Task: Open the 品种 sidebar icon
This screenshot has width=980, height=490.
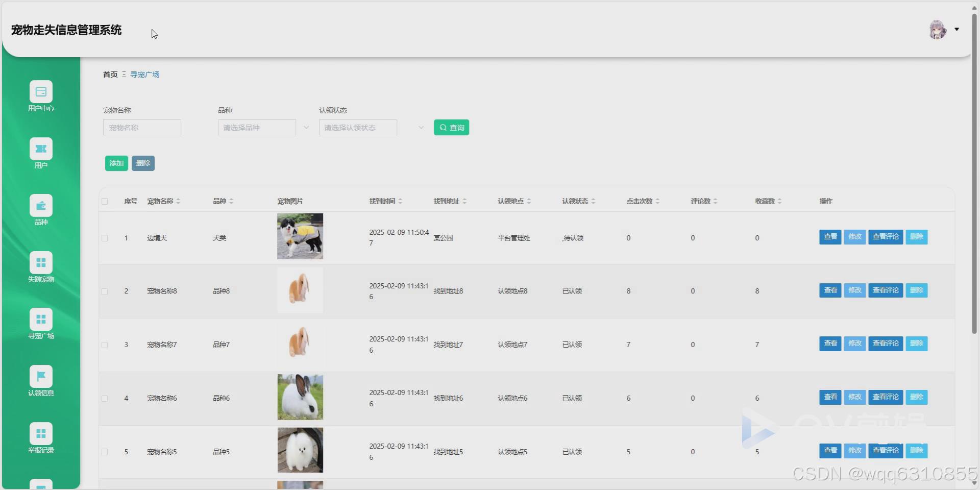Action: [x=41, y=206]
